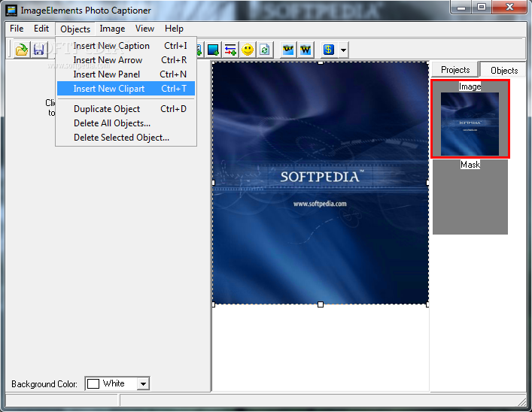This screenshot has width=532, height=412.
Task: Maximize the Photo Captioner window
Action: point(482,7)
